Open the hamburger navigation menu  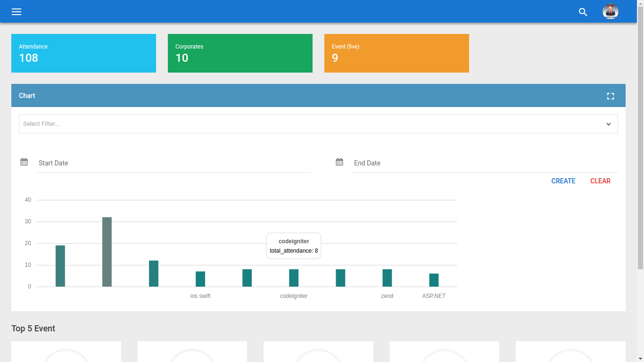(17, 12)
